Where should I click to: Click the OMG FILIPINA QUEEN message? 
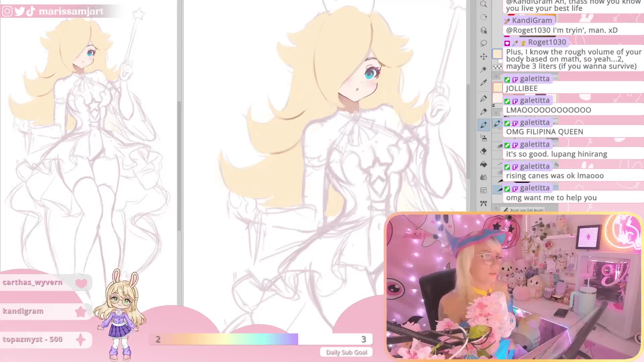click(x=545, y=132)
